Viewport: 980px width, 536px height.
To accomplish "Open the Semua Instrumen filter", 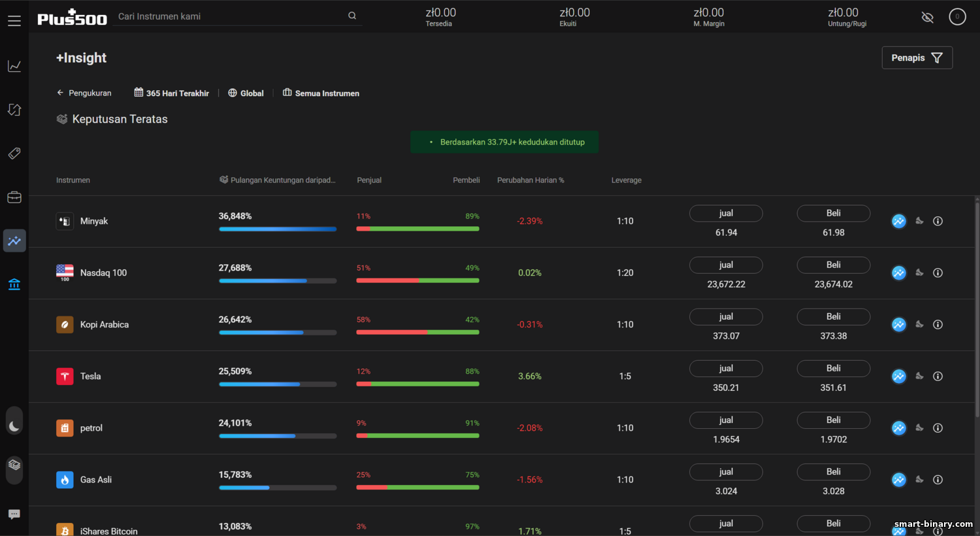I will click(x=321, y=93).
